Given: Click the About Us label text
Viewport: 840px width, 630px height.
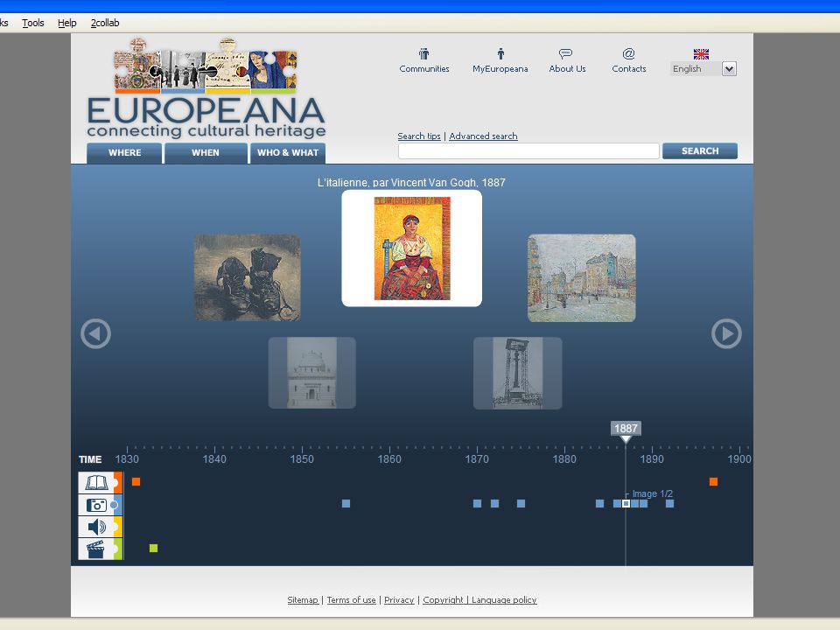Looking at the screenshot, I should click(x=567, y=68).
